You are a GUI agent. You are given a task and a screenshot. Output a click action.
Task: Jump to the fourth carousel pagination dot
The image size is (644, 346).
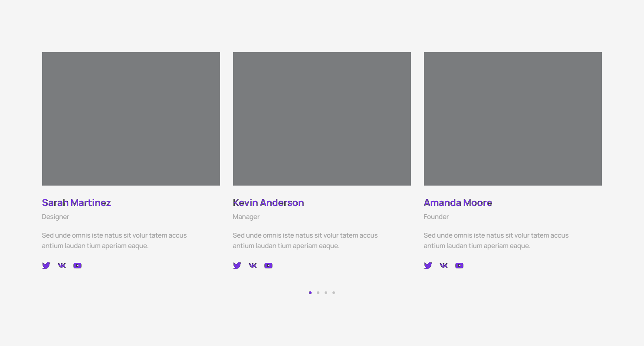[x=334, y=293]
